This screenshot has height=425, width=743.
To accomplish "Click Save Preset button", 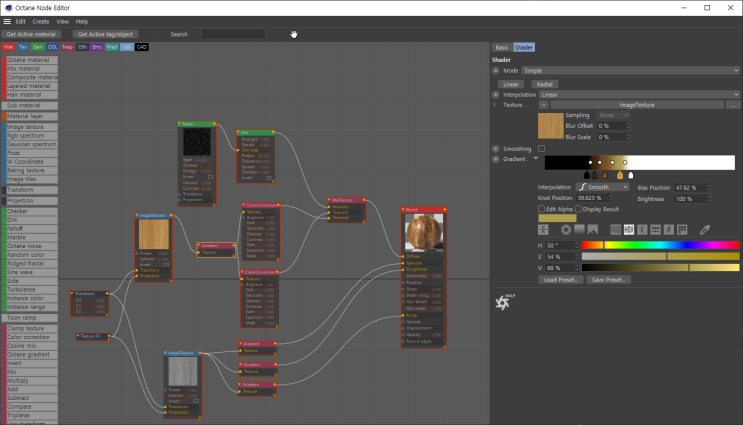I will [608, 280].
